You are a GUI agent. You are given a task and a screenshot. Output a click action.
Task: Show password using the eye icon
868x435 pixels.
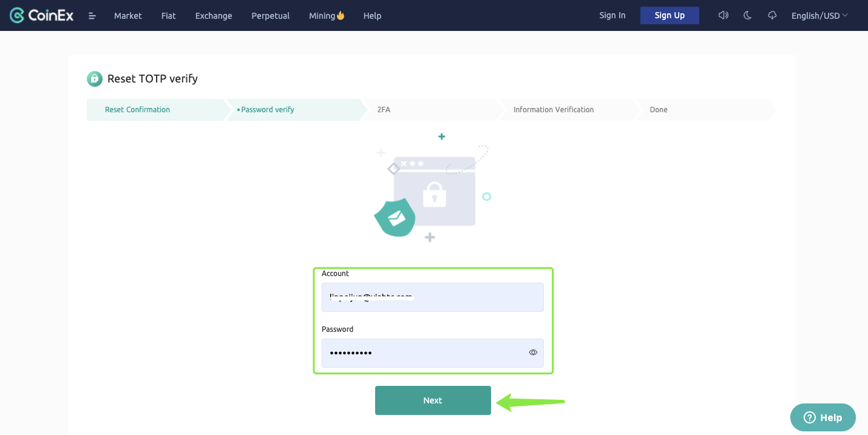(533, 352)
